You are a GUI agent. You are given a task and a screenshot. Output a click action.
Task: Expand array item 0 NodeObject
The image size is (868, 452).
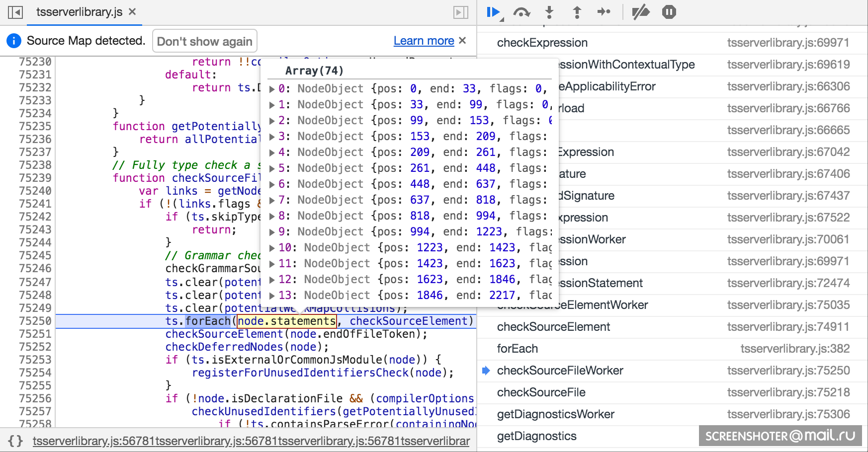click(272, 89)
